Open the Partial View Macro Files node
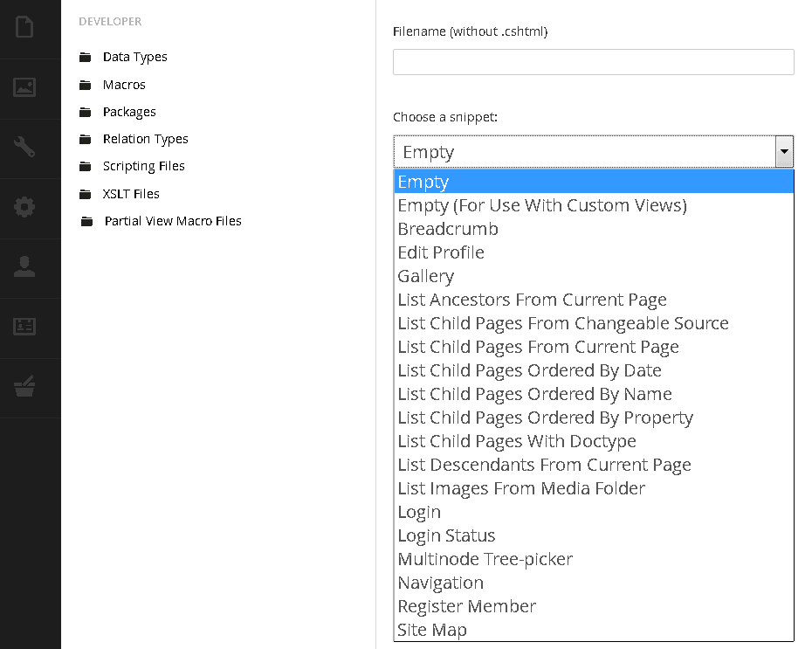This screenshot has height=649, width=812. [173, 221]
